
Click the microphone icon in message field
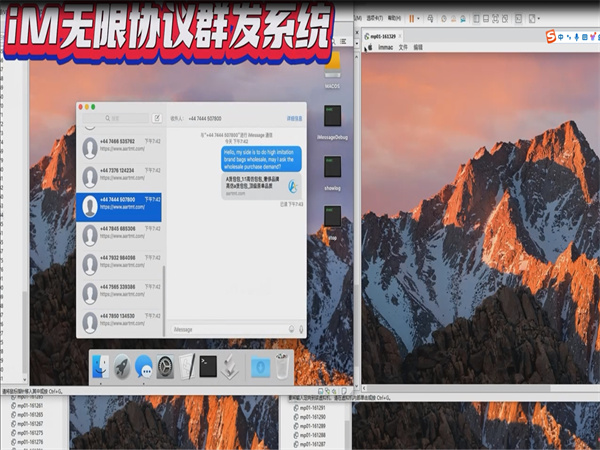click(301, 328)
